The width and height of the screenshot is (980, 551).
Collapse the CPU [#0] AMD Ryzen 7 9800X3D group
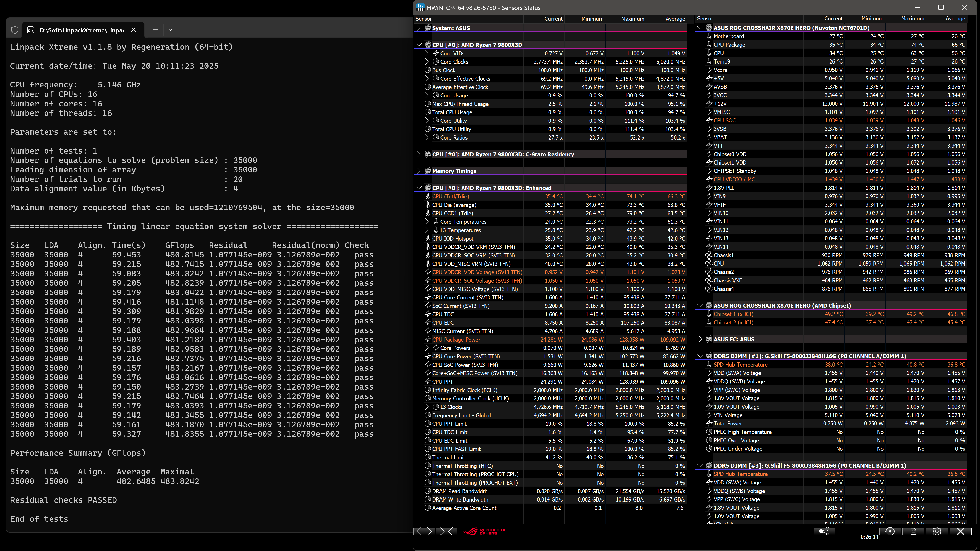(x=419, y=45)
